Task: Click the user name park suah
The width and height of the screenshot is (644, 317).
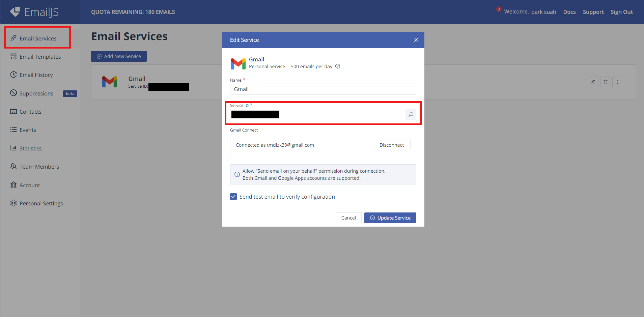Action: (543, 12)
